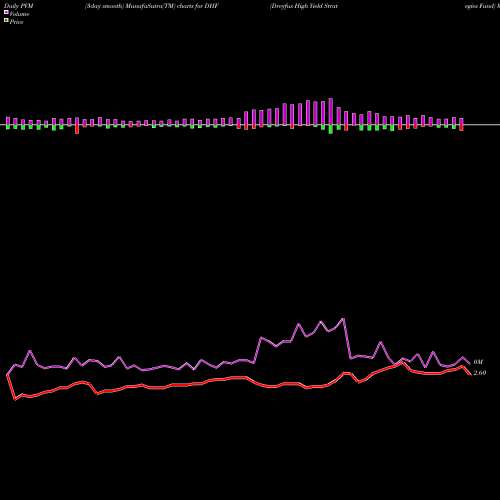The image size is (500, 500).
Task: Click the '2.60' price line end label
Action: [480, 373]
